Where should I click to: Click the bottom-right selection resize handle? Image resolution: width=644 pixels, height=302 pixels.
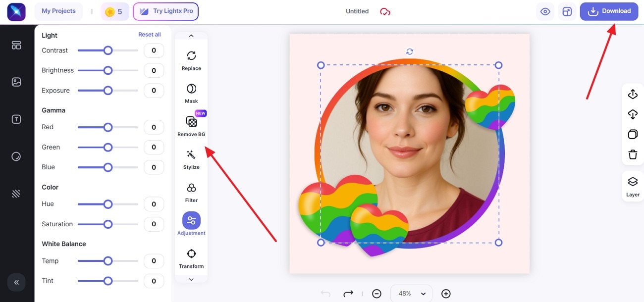tap(499, 243)
